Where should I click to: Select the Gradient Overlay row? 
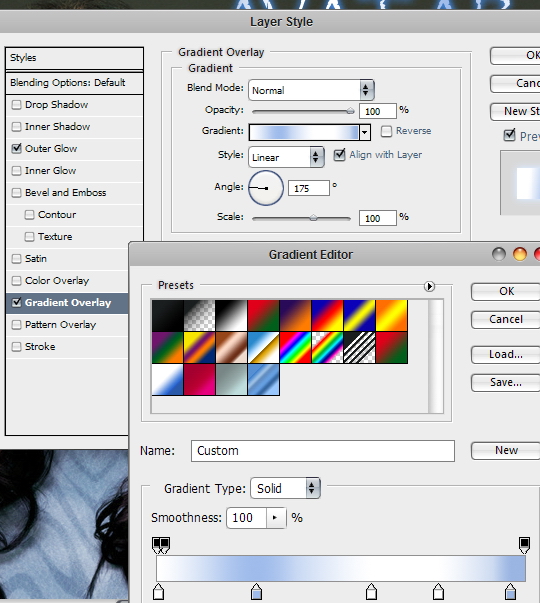pos(67,303)
